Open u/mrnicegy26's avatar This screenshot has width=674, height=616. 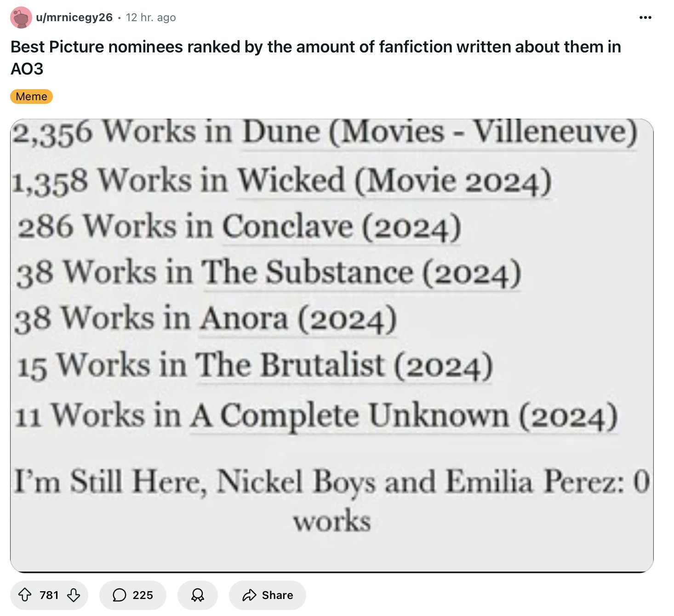(x=21, y=17)
